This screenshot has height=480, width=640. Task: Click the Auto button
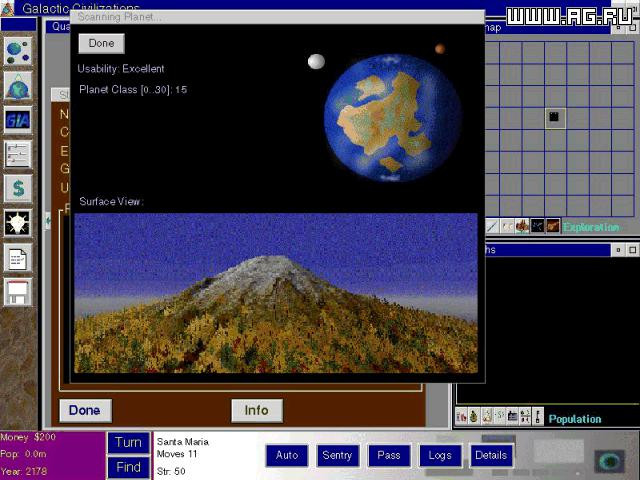pyautogui.click(x=287, y=456)
